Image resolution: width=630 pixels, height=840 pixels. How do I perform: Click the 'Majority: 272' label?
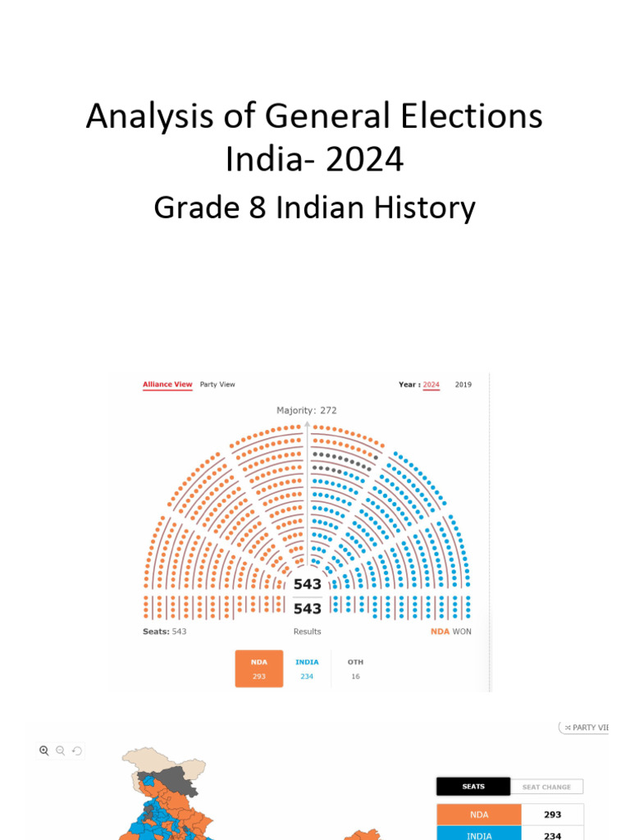(x=307, y=410)
